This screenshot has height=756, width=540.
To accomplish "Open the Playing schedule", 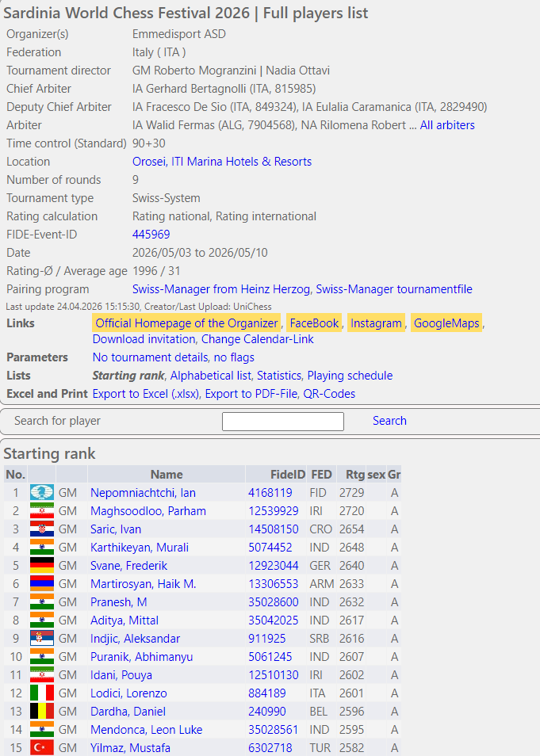I will (x=350, y=376).
